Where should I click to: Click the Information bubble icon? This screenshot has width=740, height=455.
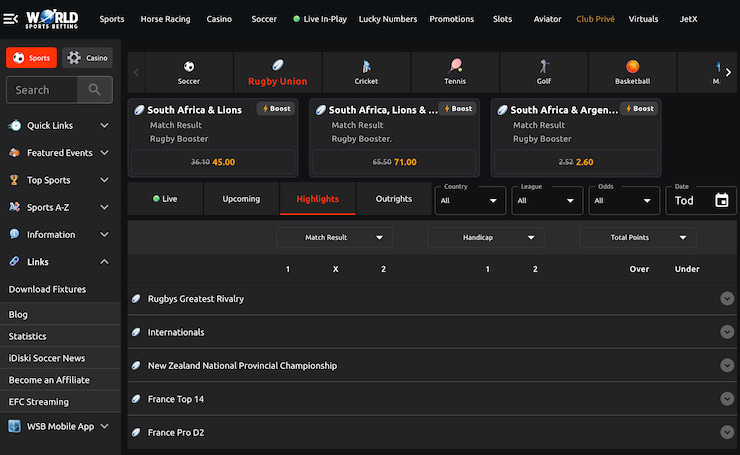pyautogui.click(x=15, y=234)
